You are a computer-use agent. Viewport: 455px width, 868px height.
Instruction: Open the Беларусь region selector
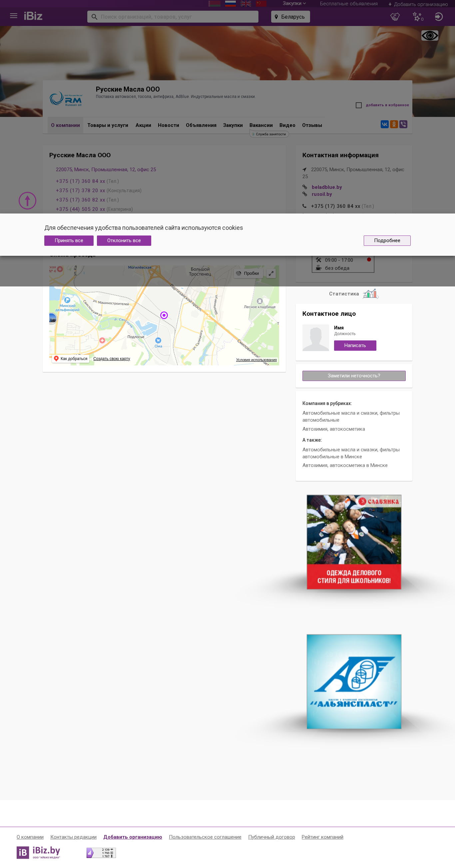click(x=290, y=17)
